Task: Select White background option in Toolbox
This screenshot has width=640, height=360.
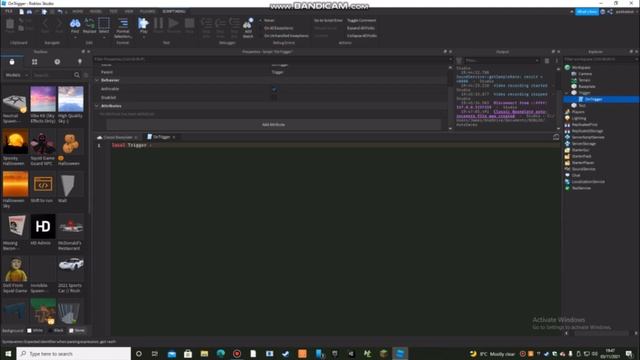Action: pyautogui.click(x=35, y=330)
